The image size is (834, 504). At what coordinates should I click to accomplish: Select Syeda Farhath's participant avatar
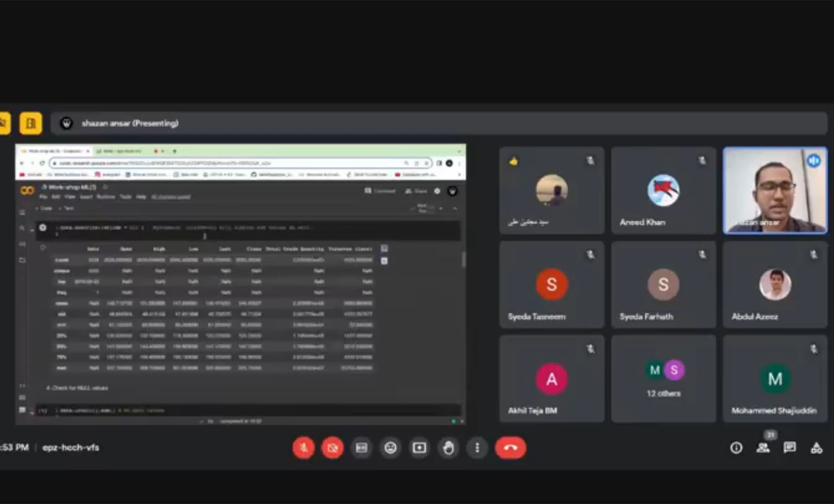[x=663, y=284]
